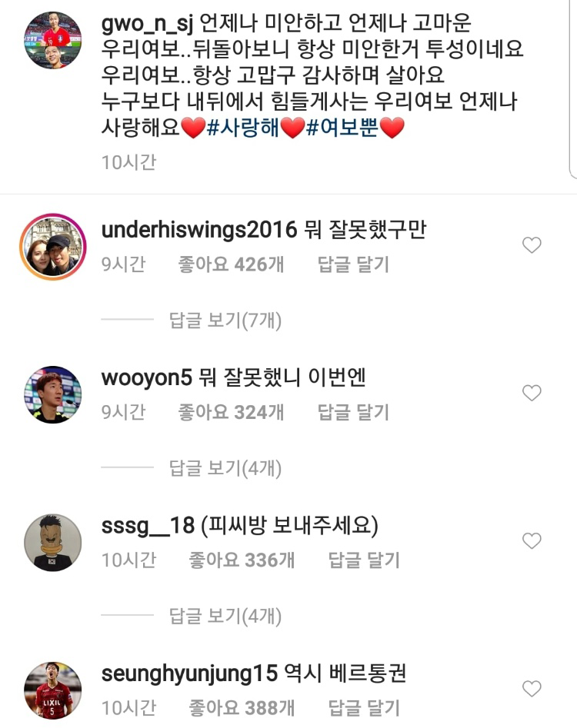Screen dimensions: 577x728
Task: Open sssg__18 cartoon avatar
Action: point(53,542)
